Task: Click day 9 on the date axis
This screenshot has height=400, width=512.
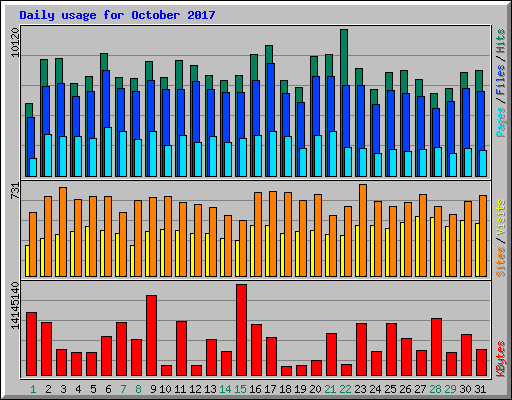Action: 153,389
